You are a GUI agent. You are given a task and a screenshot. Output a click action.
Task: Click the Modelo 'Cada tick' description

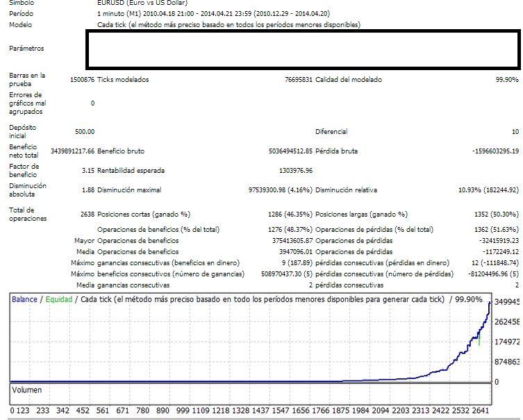229,24
